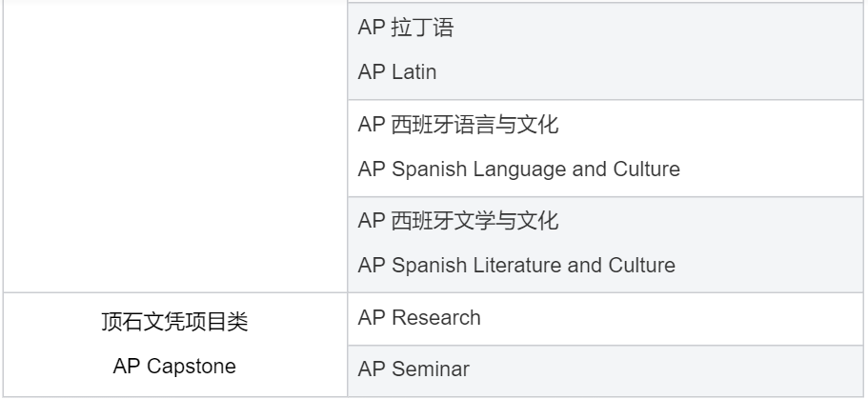Click the word Seminar
Viewport: 868px width, 399px height.
[431, 369]
